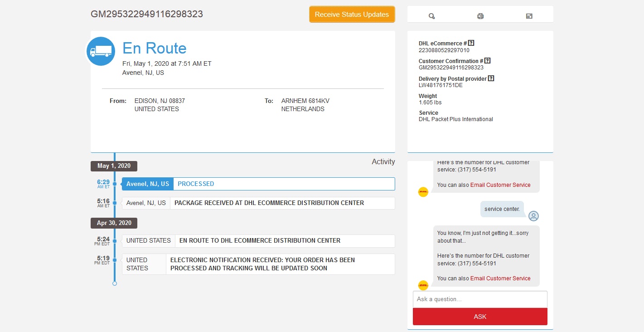Viewport: 644px width, 332px height.
Task: Open help icon next to DHL eCommerce #
Action: pos(471,43)
